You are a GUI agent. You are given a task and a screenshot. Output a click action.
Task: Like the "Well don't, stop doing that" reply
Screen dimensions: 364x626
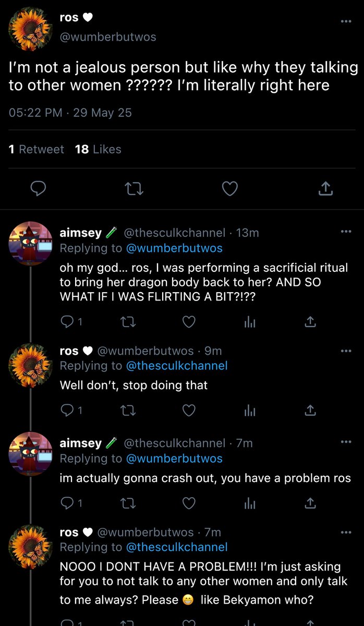[x=189, y=411]
